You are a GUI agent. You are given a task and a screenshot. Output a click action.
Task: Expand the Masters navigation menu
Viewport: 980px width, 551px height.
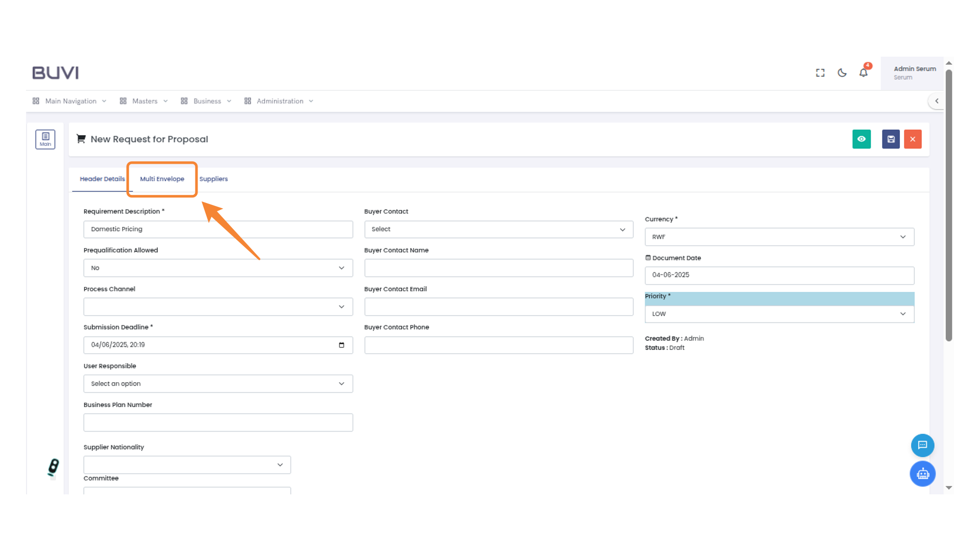click(144, 101)
